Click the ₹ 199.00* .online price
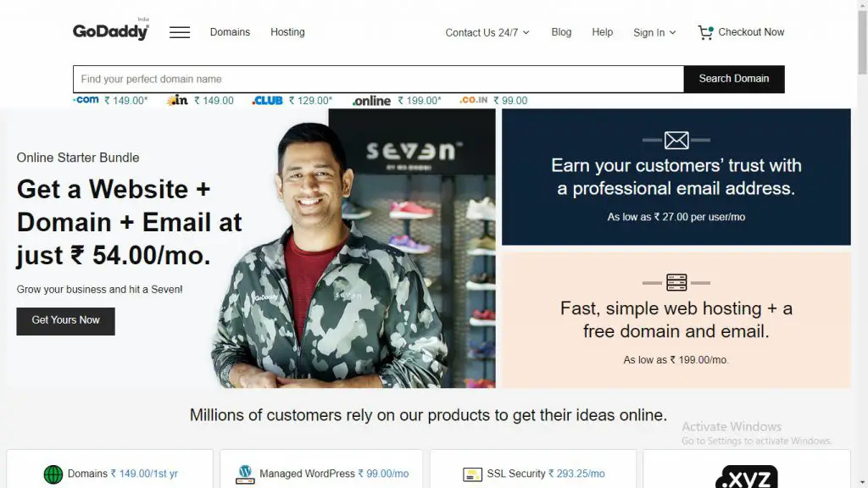The image size is (868, 488). [x=420, y=101]
